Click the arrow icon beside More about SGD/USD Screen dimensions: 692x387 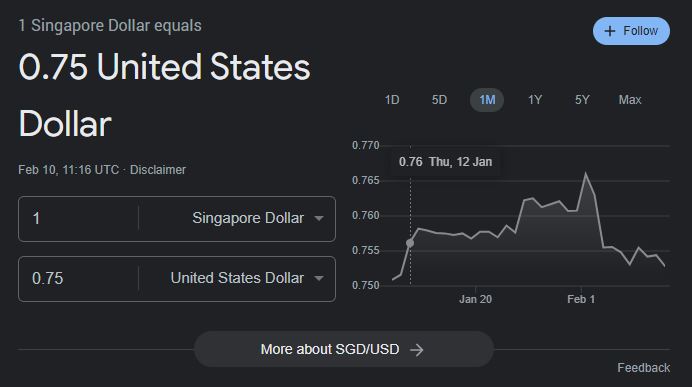point(416,350)
